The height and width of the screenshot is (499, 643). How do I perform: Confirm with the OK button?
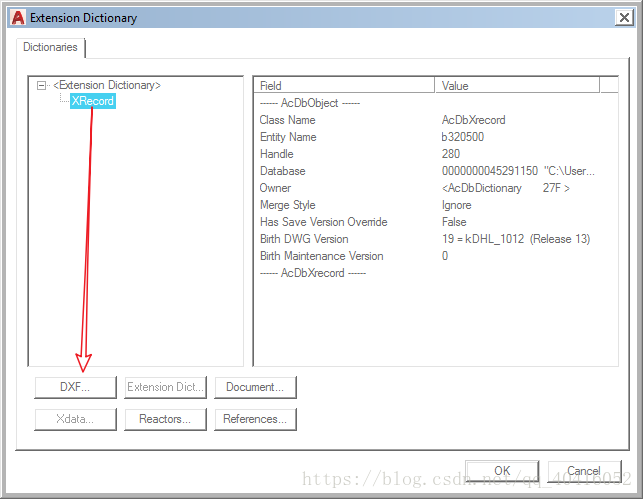[x=502, y=471]
